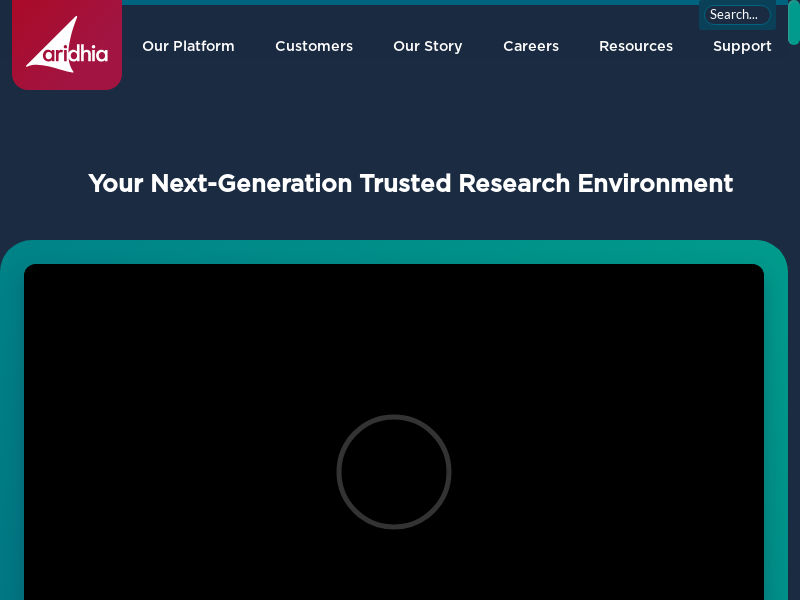Click the teal page scrollbar thumb
This screenshot has width=800, height=600.
(x=793, y=24)
